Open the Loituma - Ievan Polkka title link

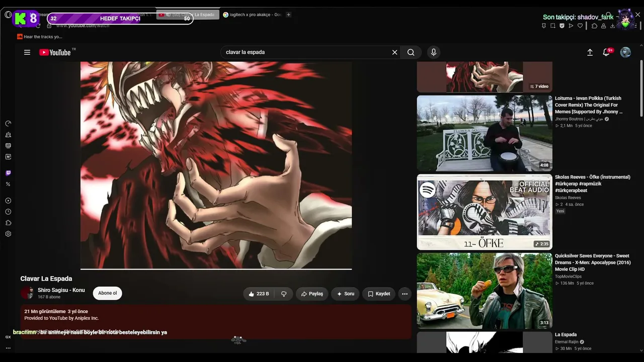pos(589,105)
